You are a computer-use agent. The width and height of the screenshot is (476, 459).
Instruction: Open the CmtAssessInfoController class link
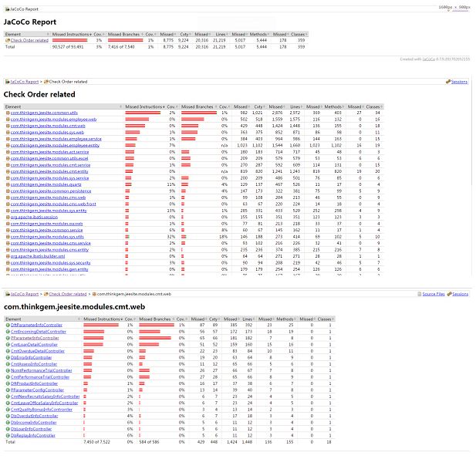coord(34,364)
